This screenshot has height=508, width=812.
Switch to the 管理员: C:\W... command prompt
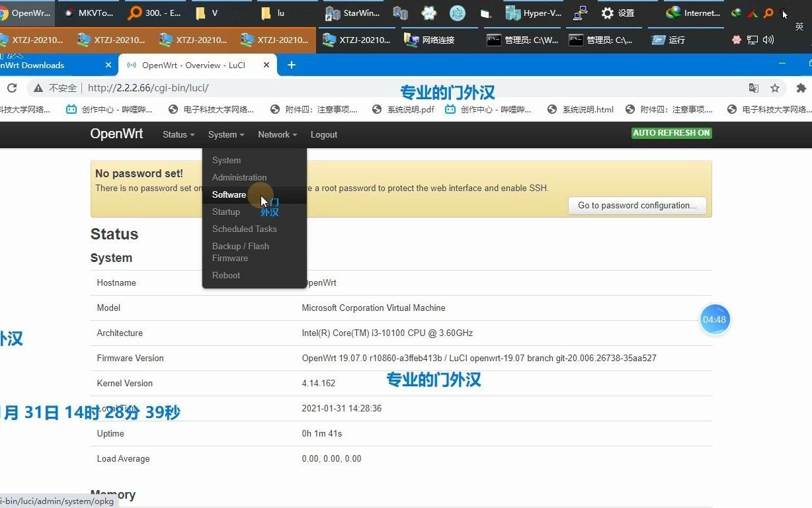pos(522,40)
